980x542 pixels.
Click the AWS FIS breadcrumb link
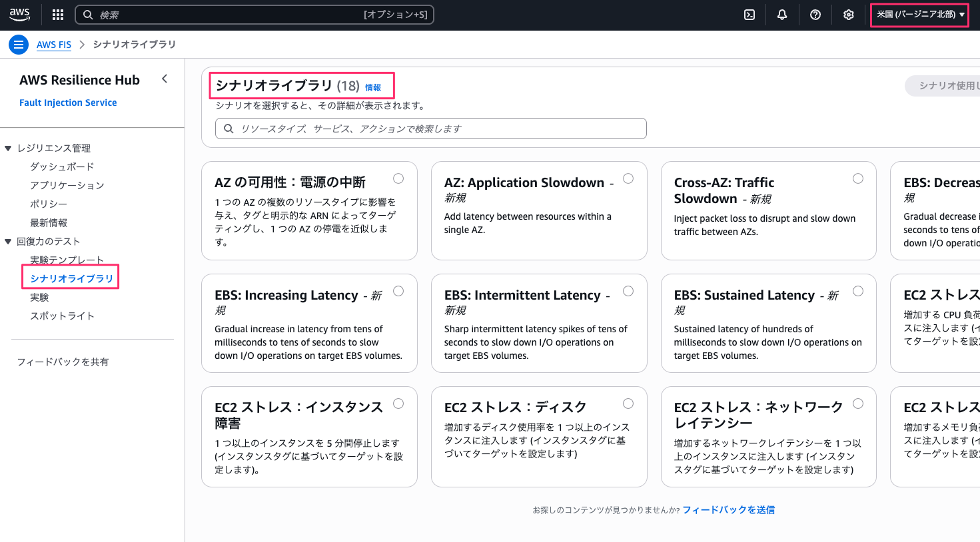[x=54, y=45]
